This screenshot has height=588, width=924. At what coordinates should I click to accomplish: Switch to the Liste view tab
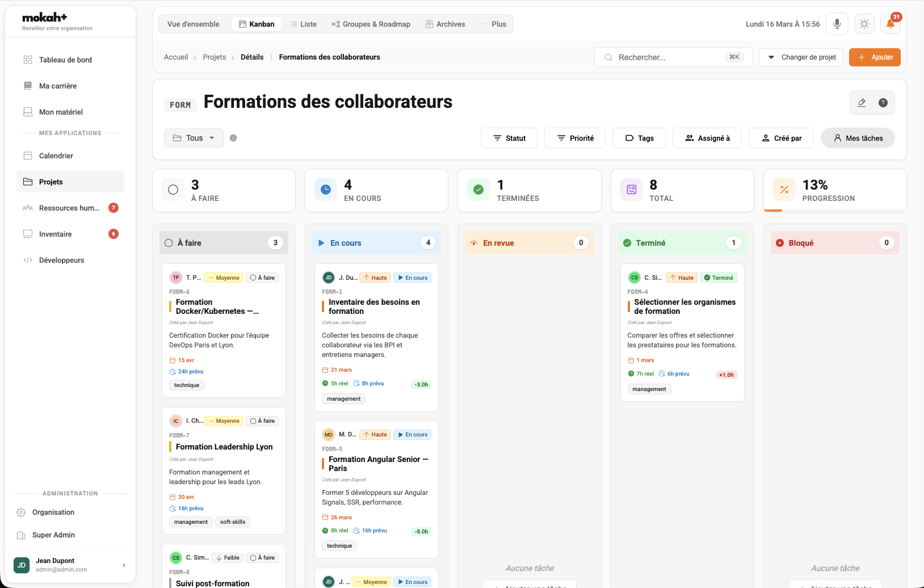tap(304, 24)
